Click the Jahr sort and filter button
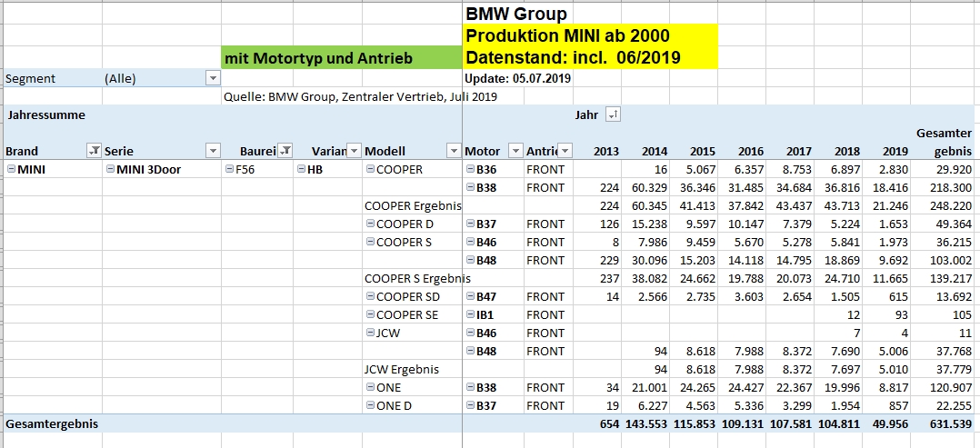 (614, 114)
